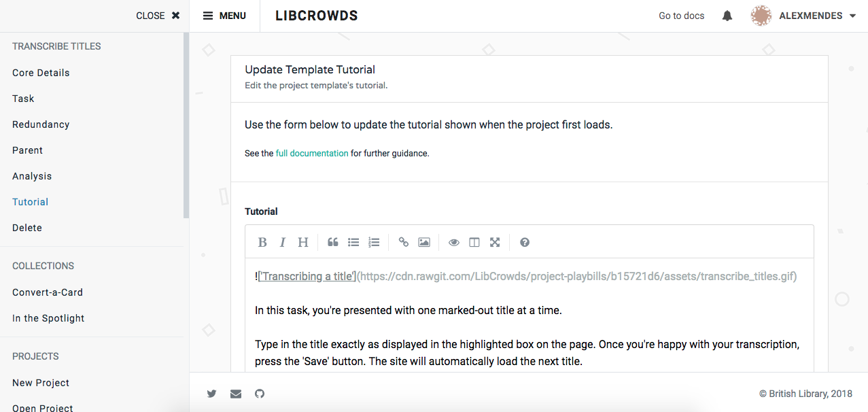Insert a hyperlink using the chain icon

coord(403,242)
